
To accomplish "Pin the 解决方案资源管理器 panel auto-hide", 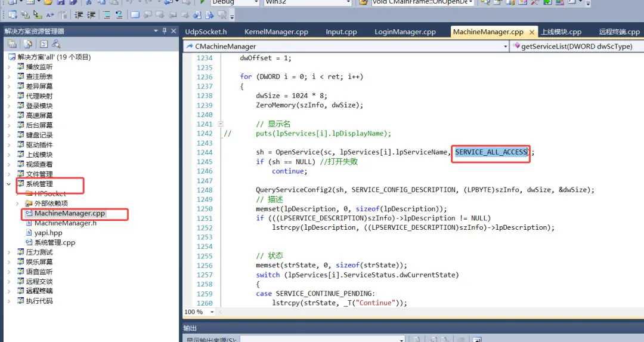I will point(165,31).
